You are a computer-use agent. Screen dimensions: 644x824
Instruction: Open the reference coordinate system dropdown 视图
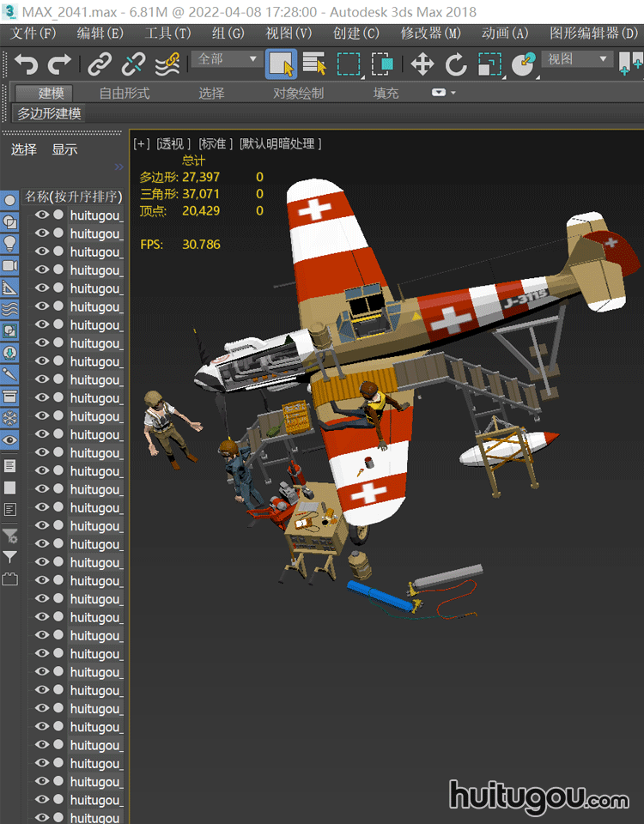click(577, 59)
